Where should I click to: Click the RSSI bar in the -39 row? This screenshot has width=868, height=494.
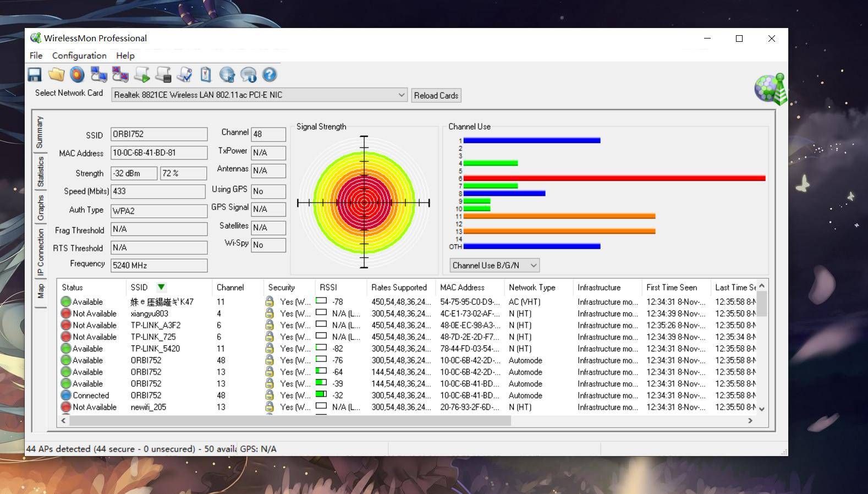point(321,383)
